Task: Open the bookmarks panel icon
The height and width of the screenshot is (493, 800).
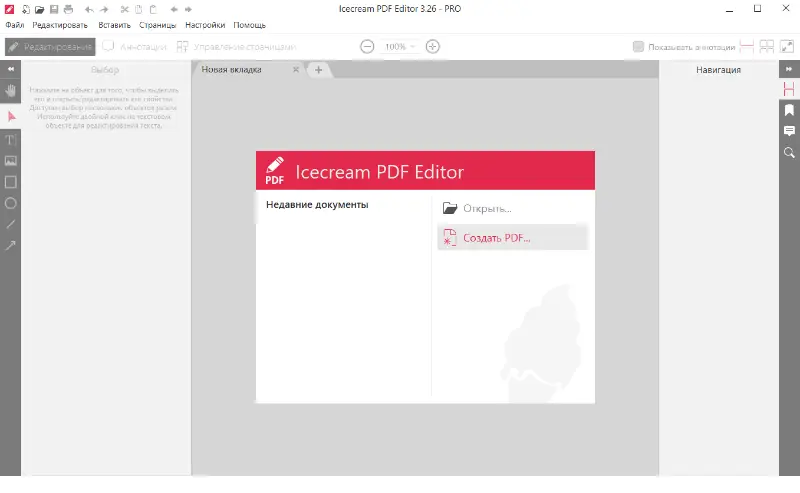Action: 789,110
